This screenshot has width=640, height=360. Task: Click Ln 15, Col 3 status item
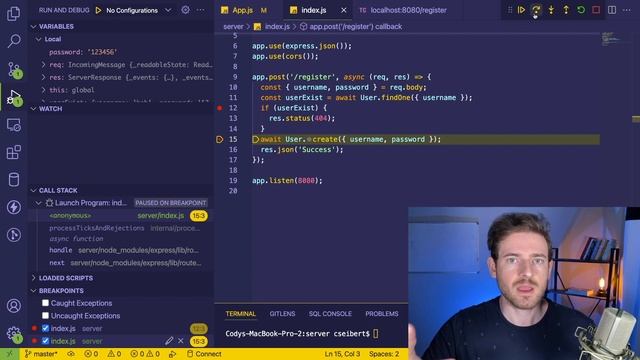pyautogui.click(x=342, y=354)
